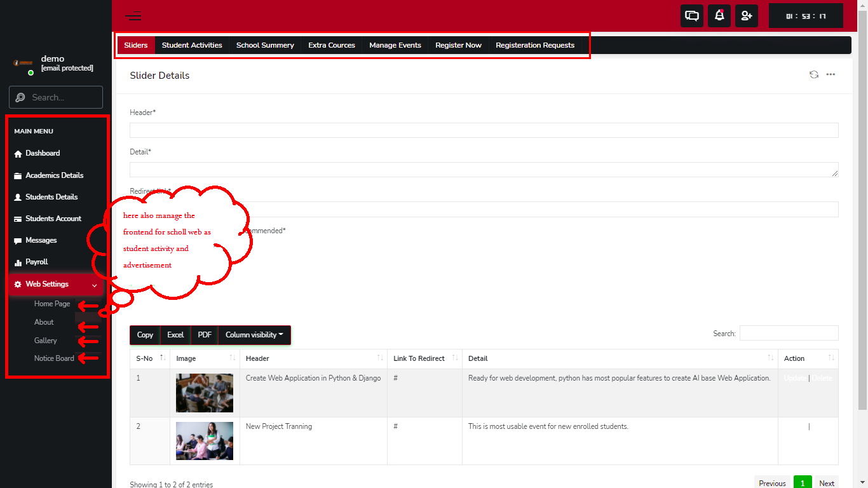This screenshot has width=868, height=488.
Task: Focus the table Search box
Action: 789,333
